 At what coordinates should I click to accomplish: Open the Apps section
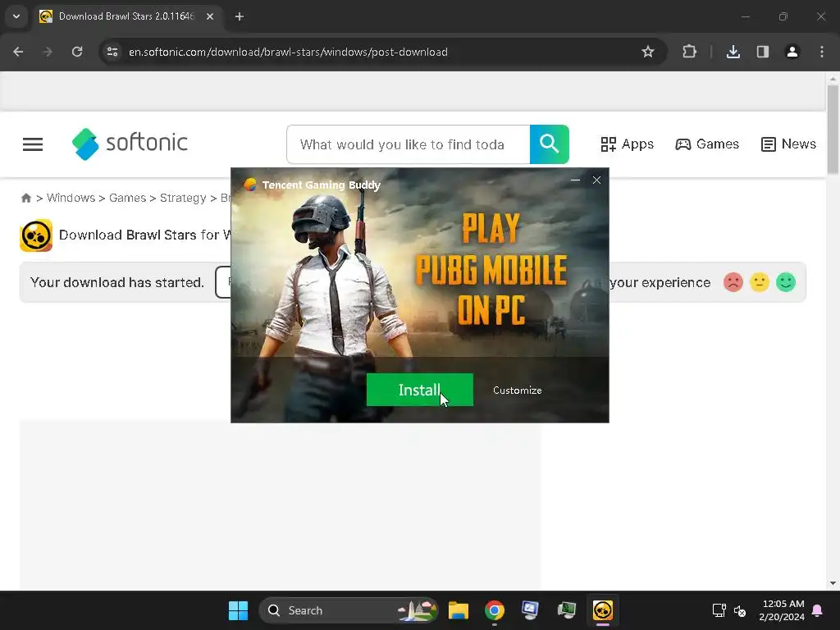627,144
